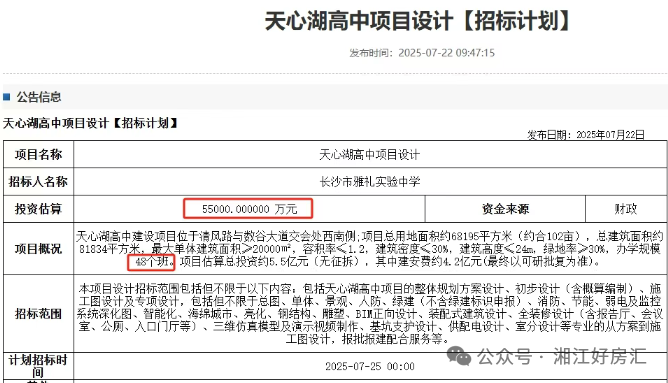The image size is (668, 383).
Task: Click the 招标范围 label cell
Action: pyautogui.click(x=38, y=314)
